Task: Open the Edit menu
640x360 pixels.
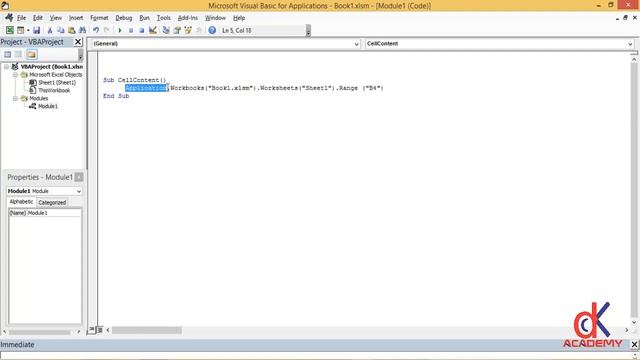Action: (38, 18)
